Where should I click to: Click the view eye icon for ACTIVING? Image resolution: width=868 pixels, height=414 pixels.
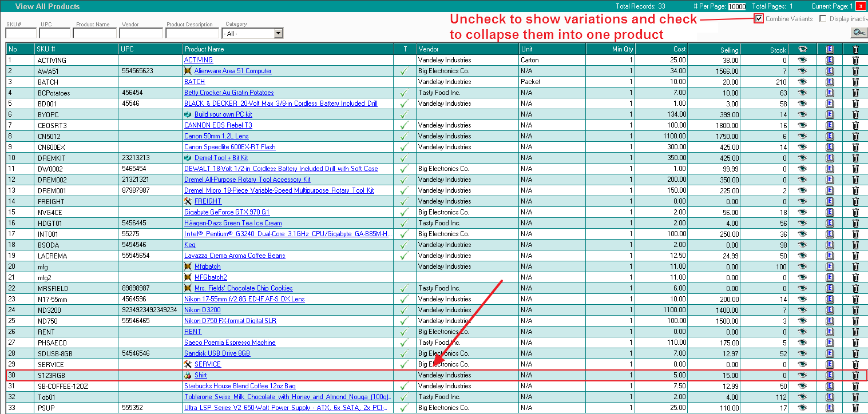(x=802, y=60)
